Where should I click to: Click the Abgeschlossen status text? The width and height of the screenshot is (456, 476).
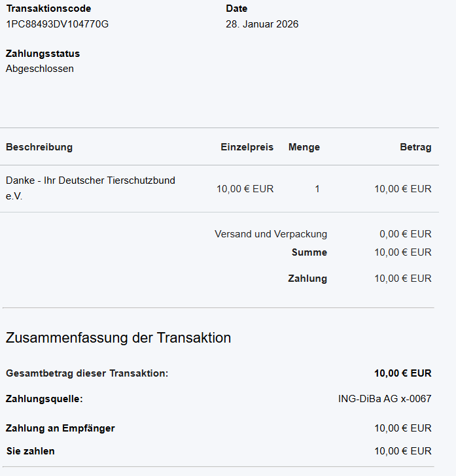[40, 69]
